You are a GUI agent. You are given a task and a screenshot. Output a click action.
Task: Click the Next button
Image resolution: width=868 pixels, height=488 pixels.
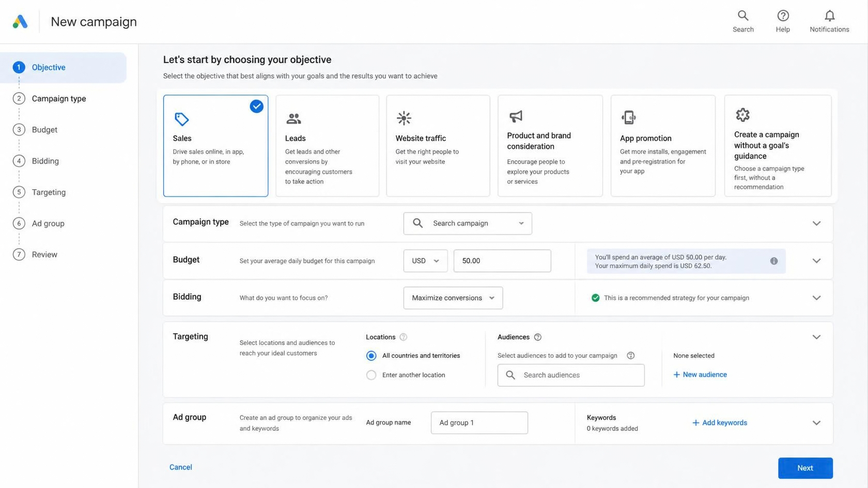[x=805, y=468]
